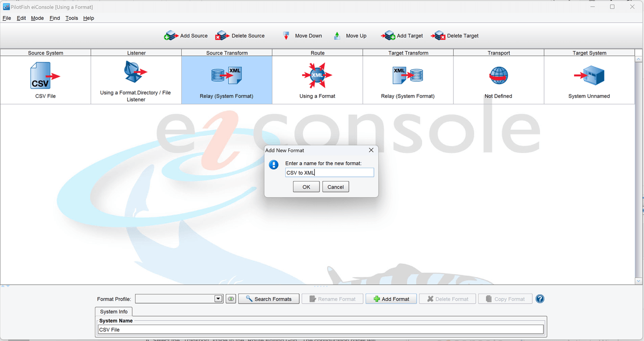Click the Source Transform column header
Viewport: 644px width, 341px height.
[227, 53]
